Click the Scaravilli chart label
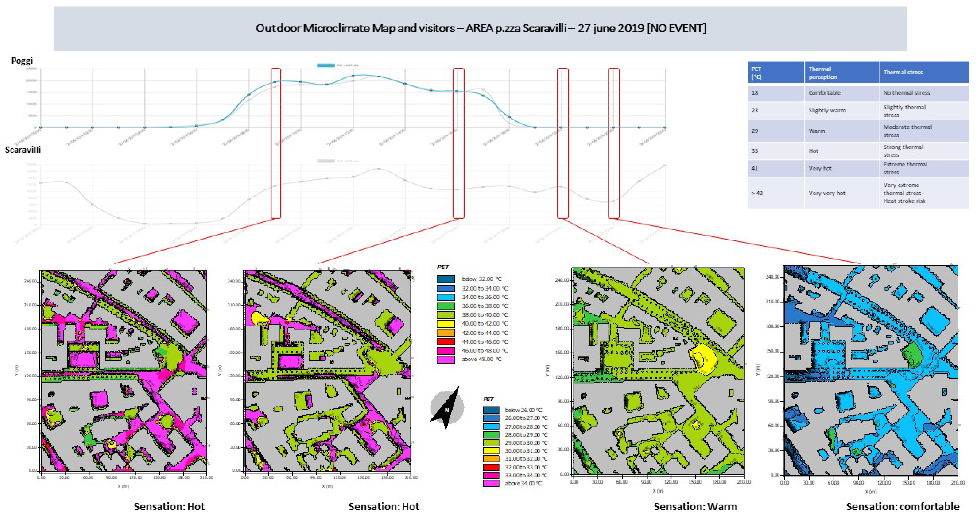 tap(23, 150)
